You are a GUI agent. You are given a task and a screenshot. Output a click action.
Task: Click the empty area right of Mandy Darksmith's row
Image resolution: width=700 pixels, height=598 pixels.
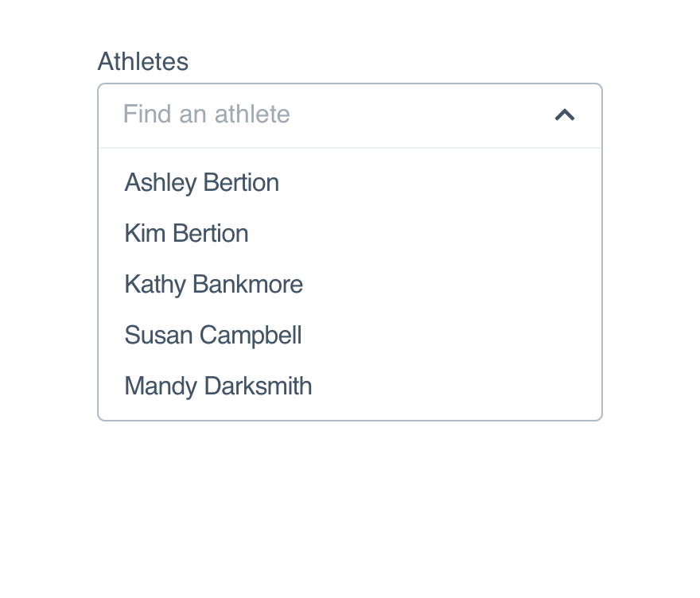click(457, 386)
